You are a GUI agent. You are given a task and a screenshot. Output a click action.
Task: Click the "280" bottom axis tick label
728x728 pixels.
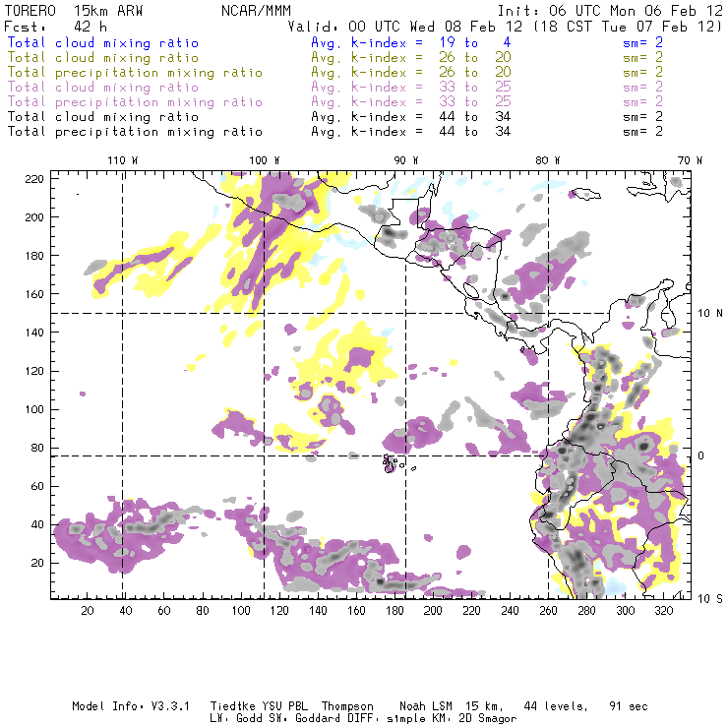587,611
